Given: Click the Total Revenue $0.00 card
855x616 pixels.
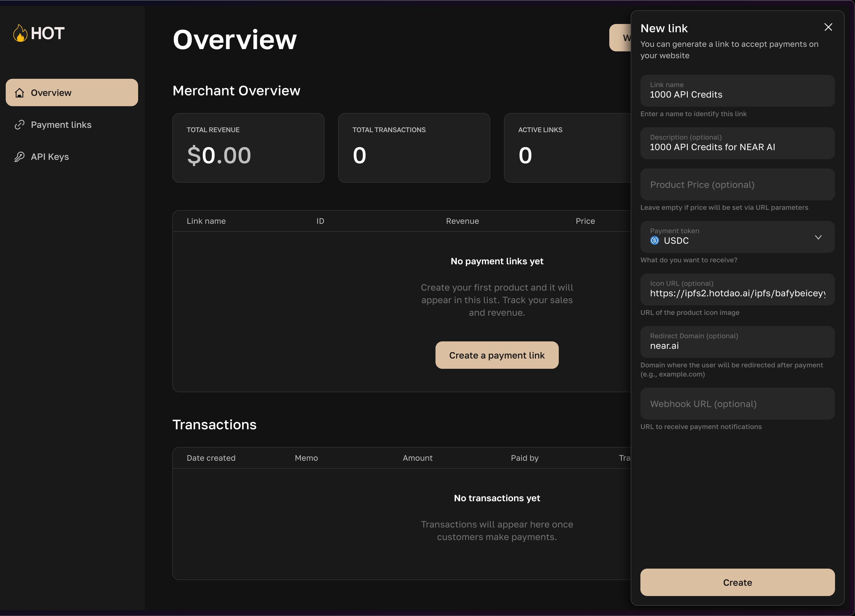Looking at the screenshot, I should point(248,148).
